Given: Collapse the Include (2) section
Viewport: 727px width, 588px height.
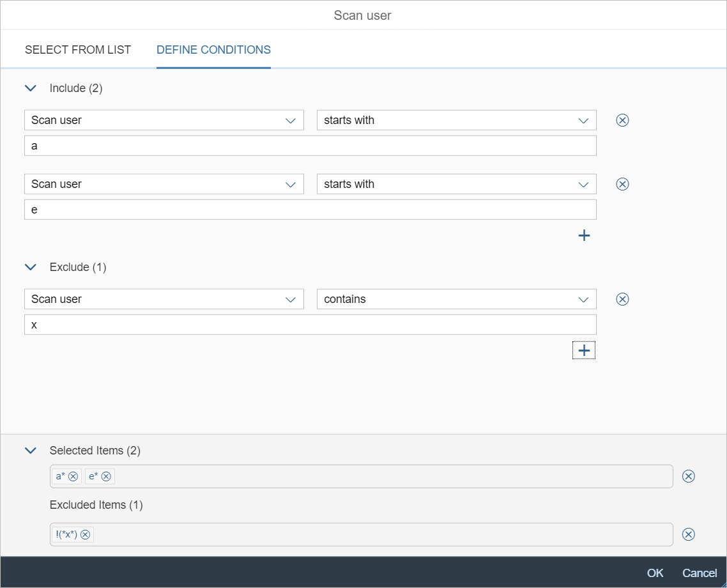Looking at the screenshot, I should [x=30, y=88].
